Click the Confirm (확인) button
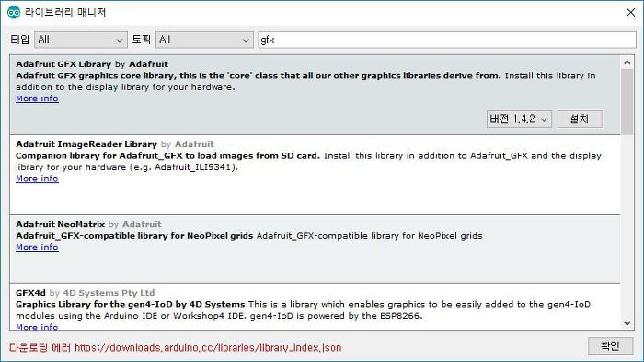The width and height of the screenshot is (644, 362). pyautogui.click(x=610, y=345)
